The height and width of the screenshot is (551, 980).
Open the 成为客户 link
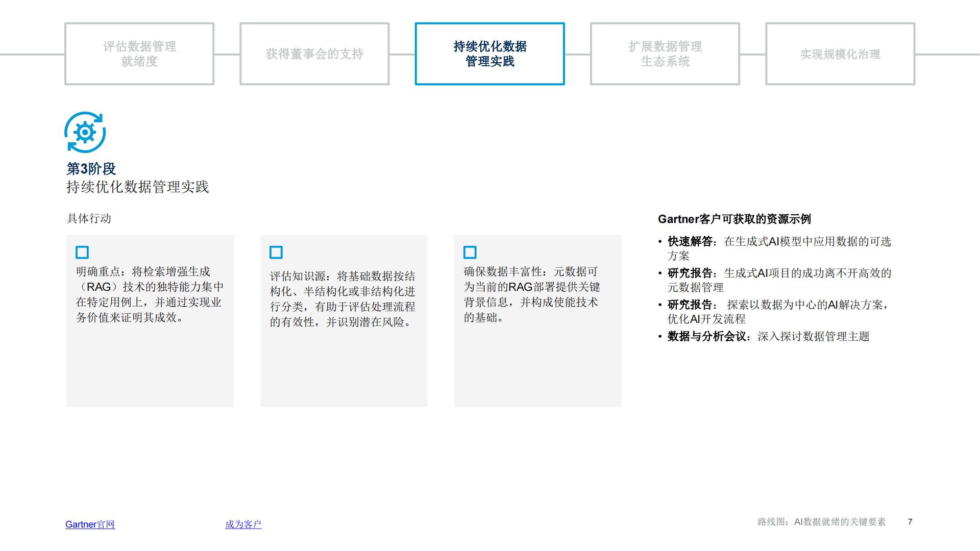tap(243, 524)
